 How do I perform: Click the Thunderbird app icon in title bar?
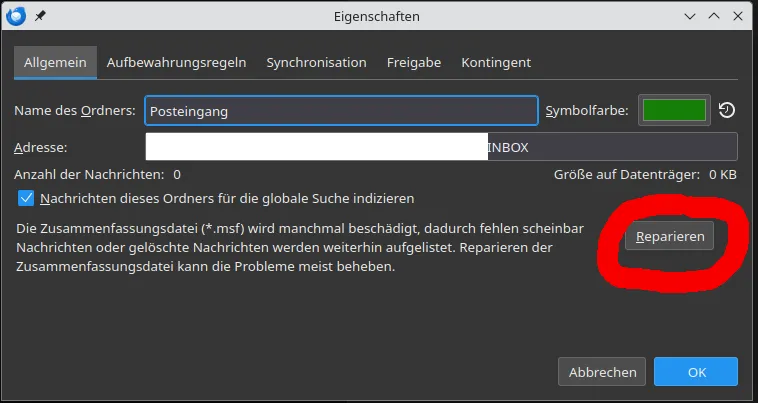tap(15, 16)
